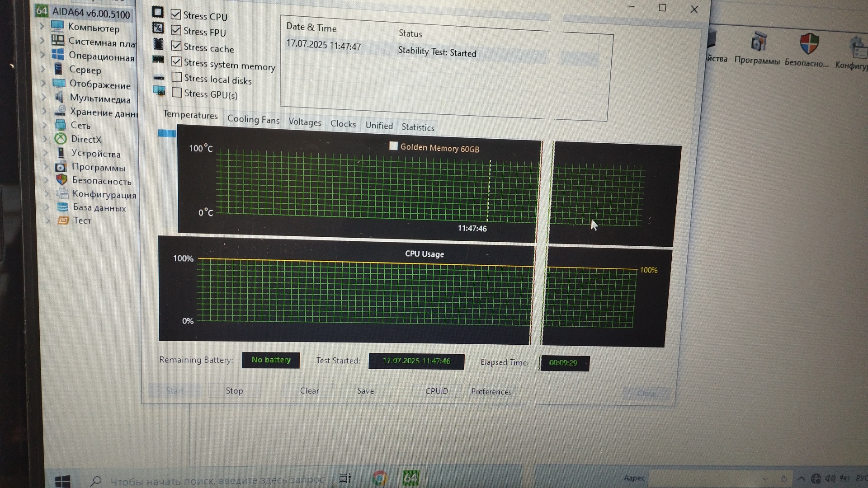The image size is (868, 488).
Task: Click the DirectX Xbox icon in the tree
Action: pos(61,139)
